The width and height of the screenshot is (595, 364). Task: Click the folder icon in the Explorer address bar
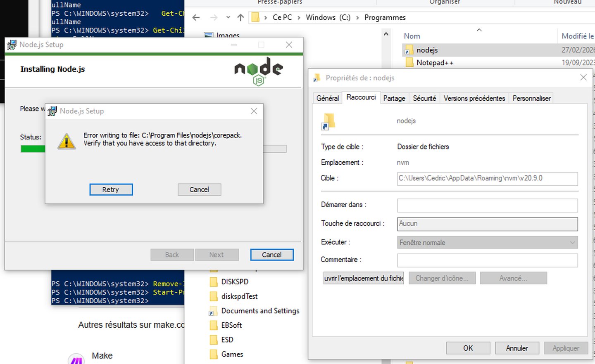[256, 17]
